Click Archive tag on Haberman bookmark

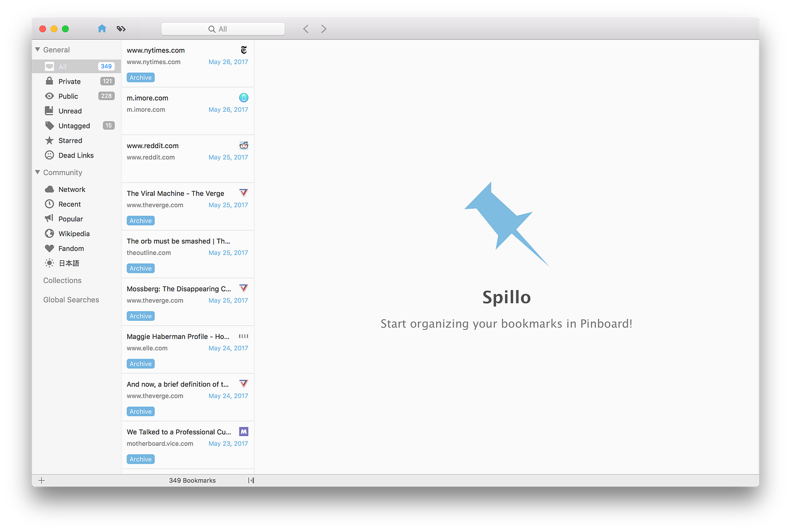141,364
